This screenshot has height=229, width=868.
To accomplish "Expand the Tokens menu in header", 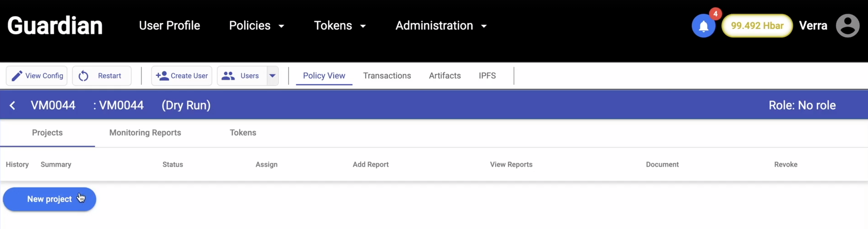I will point(340,25).
